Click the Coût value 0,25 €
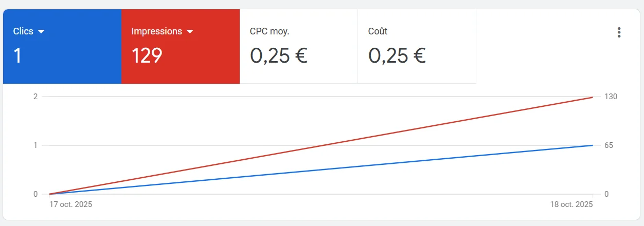This screenshot has width=644, height=226. coord(397,55)
